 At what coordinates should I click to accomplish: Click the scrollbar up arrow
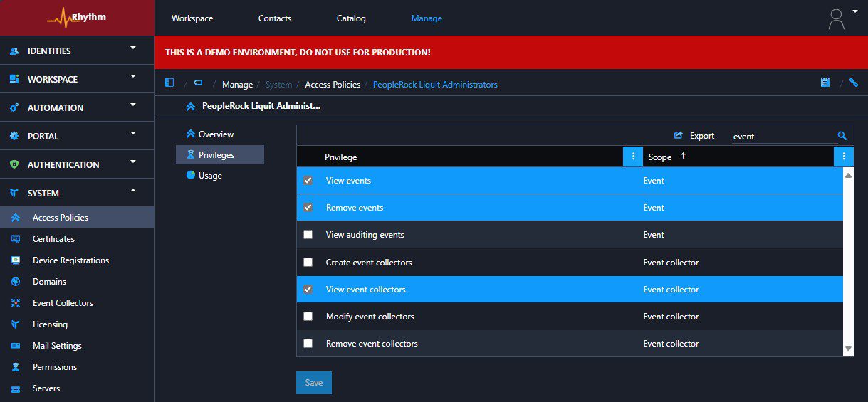pyautogui.click(x=848, y=175)
